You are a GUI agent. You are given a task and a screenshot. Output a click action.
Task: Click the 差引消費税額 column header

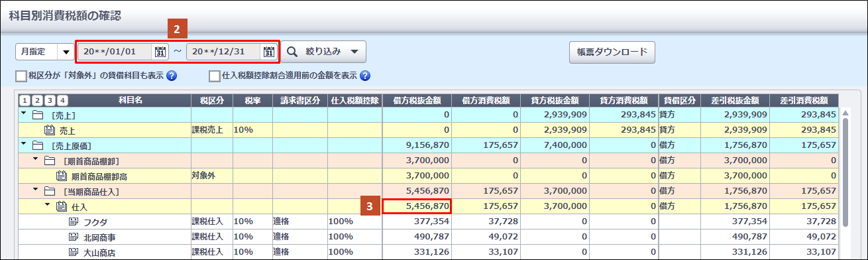[804, 100]
